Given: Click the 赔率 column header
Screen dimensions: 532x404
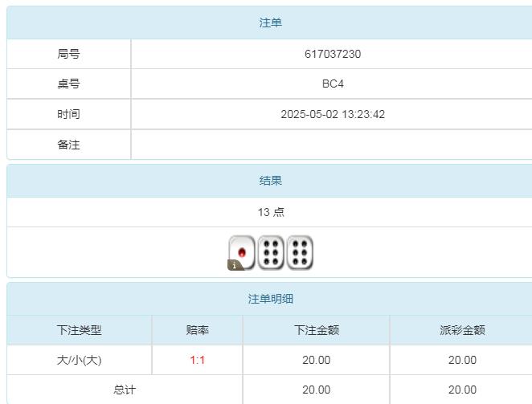Looking at the screenshot, I should point(197,330).
